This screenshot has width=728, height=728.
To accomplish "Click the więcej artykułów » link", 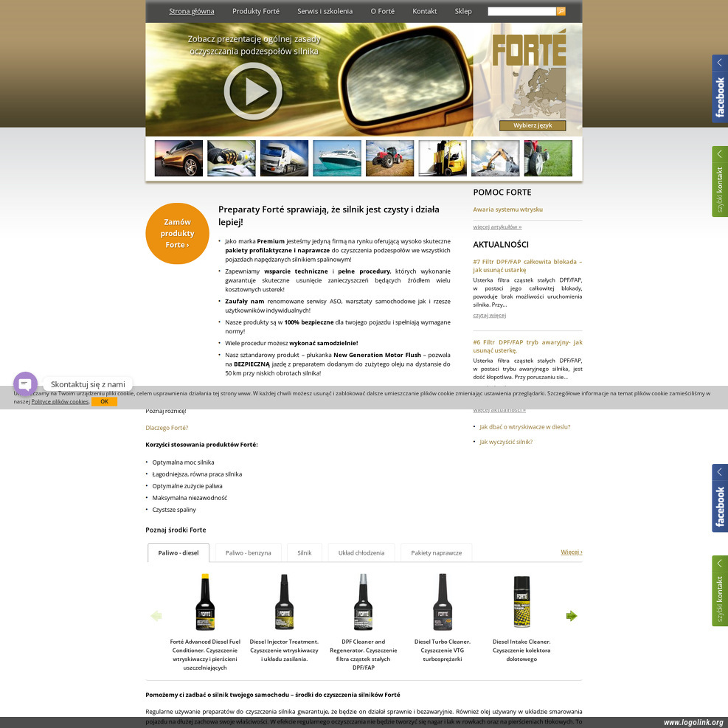I will 497,227.
